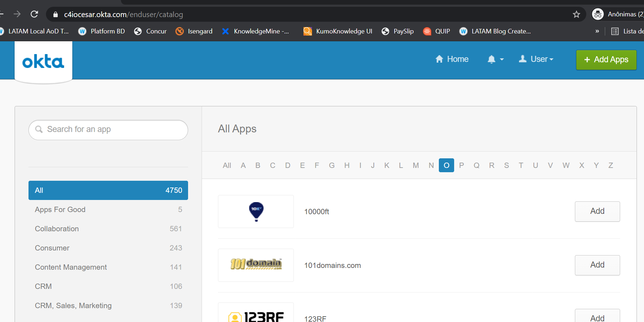Expand the User account menu
The height and width of the screenshot is (322, 644).
click(x=536, y=59)
